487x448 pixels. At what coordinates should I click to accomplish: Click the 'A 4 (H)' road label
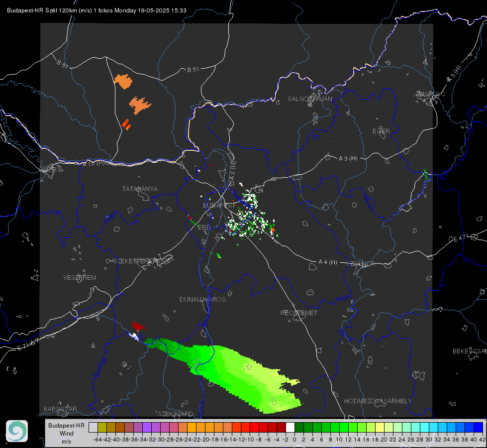pyautogui.click(x=328, y=262)
